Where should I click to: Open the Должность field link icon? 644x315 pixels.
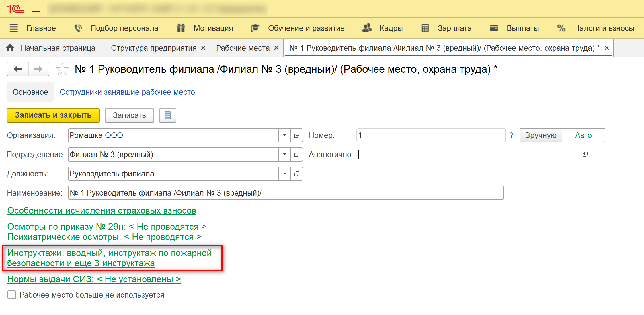(297, 174)
